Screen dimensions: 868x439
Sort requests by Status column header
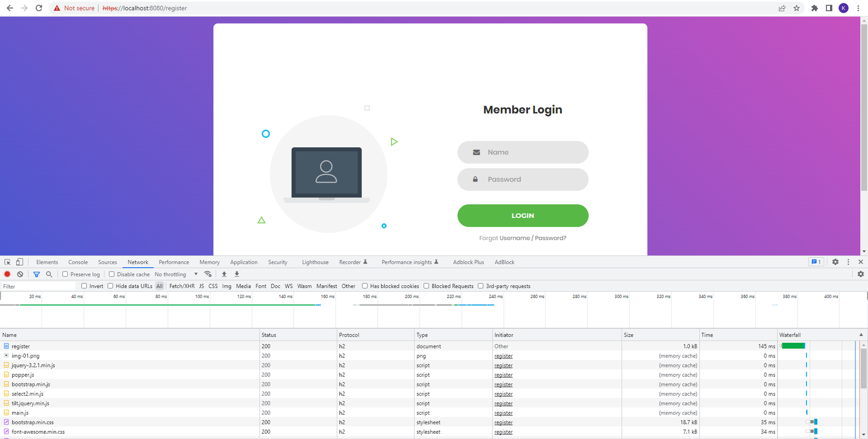click(x=298, y=335)
